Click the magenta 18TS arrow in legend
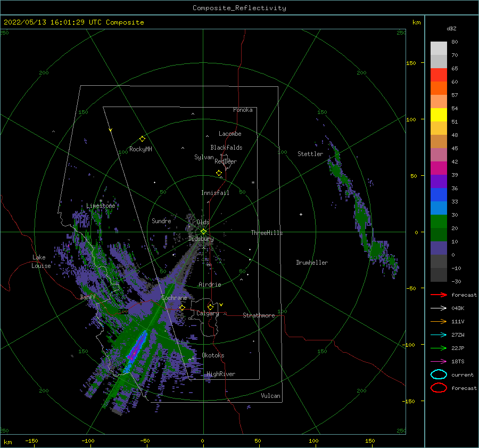The image size is (479, 448). 439,362
